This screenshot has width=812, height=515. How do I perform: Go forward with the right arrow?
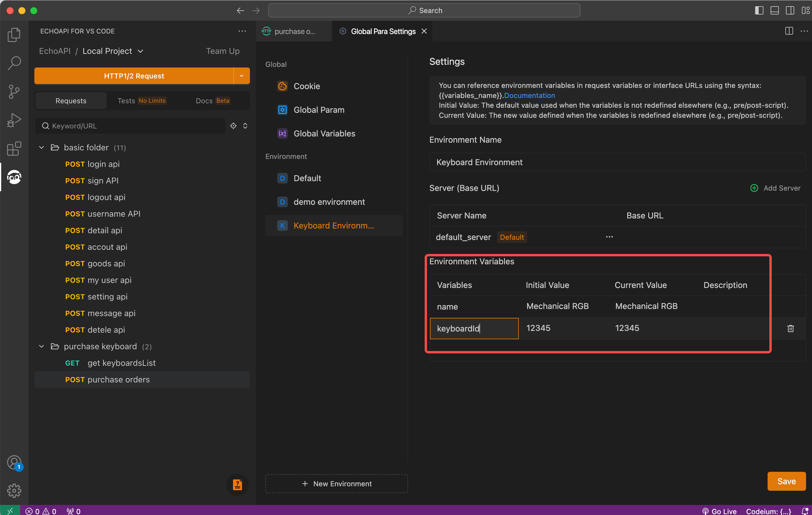tap(256, 11)
